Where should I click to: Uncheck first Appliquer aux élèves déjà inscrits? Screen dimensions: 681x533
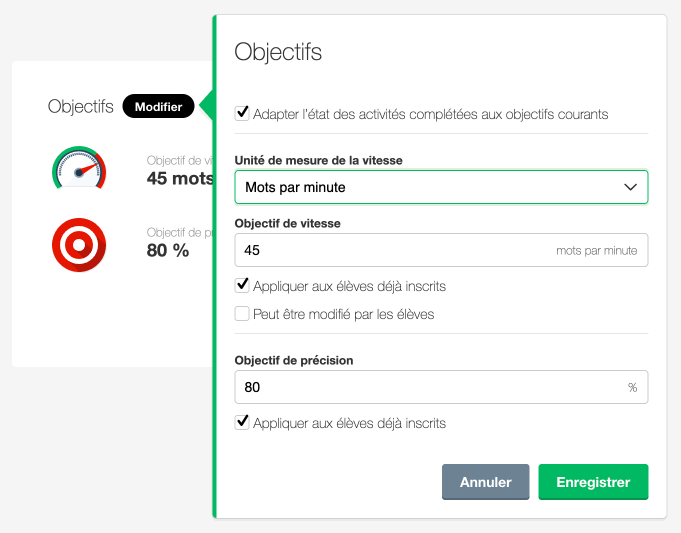tap(242, 286)
